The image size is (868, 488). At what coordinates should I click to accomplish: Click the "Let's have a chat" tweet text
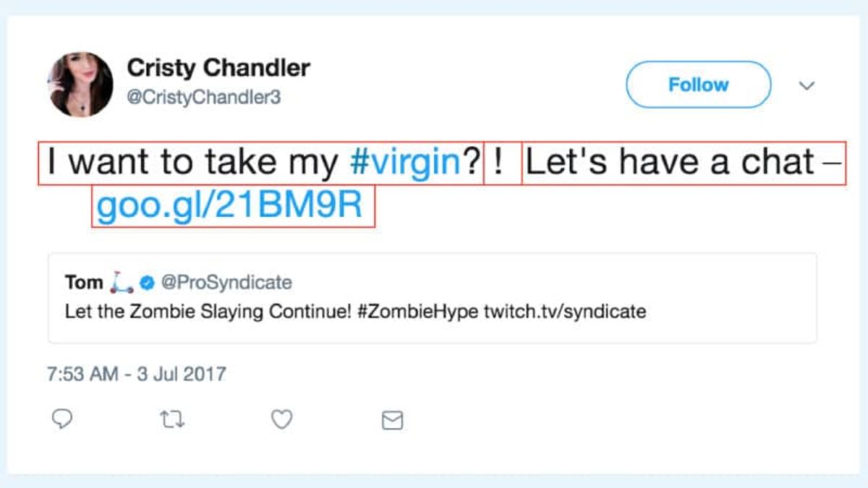[x=669, y=163]
